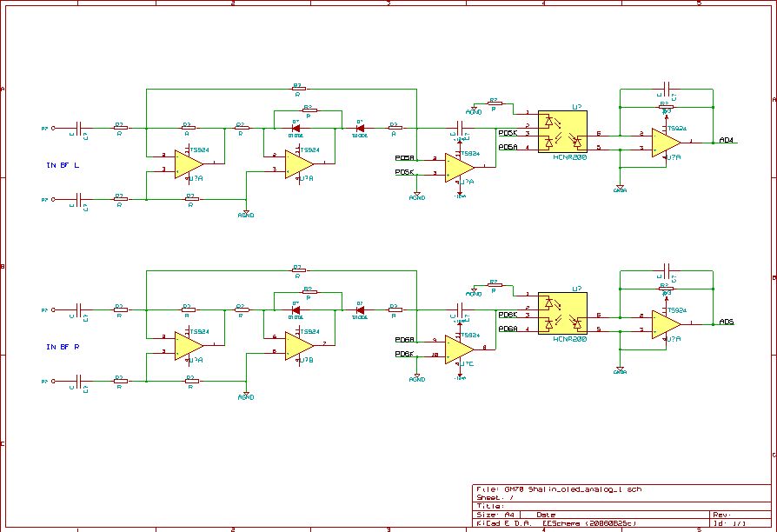This screenshot has height=532, width=777.
Task: Select the PD6K label beside the lower optocoupler
Action: click(x=508, y=315)
